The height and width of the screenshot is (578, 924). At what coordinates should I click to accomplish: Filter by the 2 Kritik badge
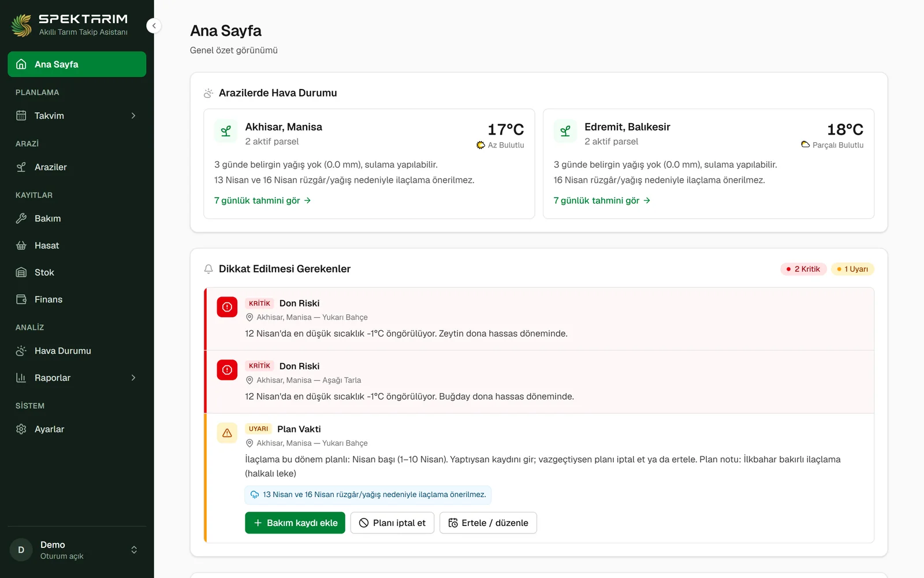[x=804, y=269]
